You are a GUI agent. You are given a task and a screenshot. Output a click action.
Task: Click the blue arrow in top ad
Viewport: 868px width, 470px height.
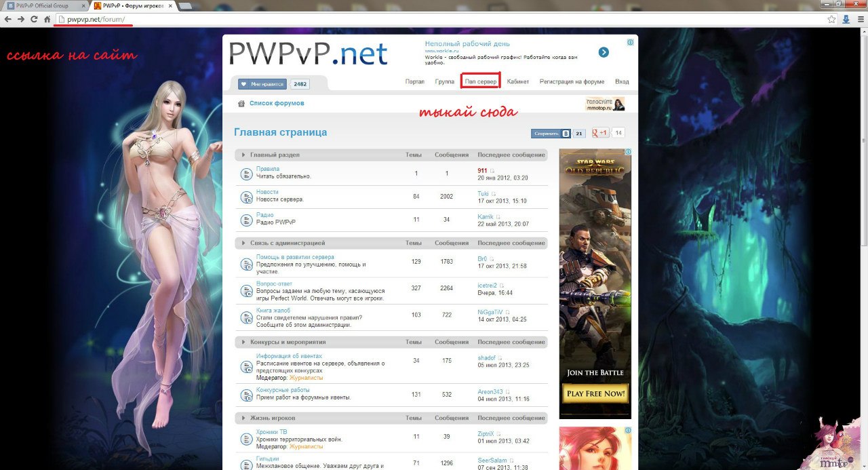coord(604,52)
